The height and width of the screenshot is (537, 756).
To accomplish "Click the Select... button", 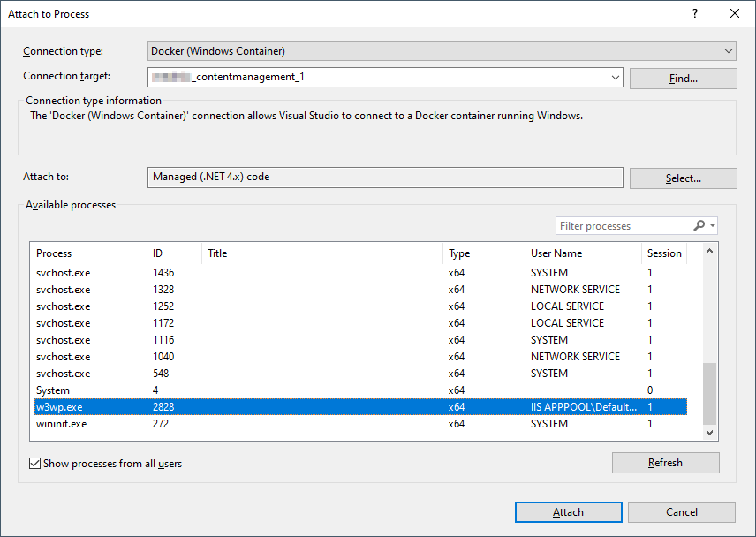I will click(x=684, y=178).
